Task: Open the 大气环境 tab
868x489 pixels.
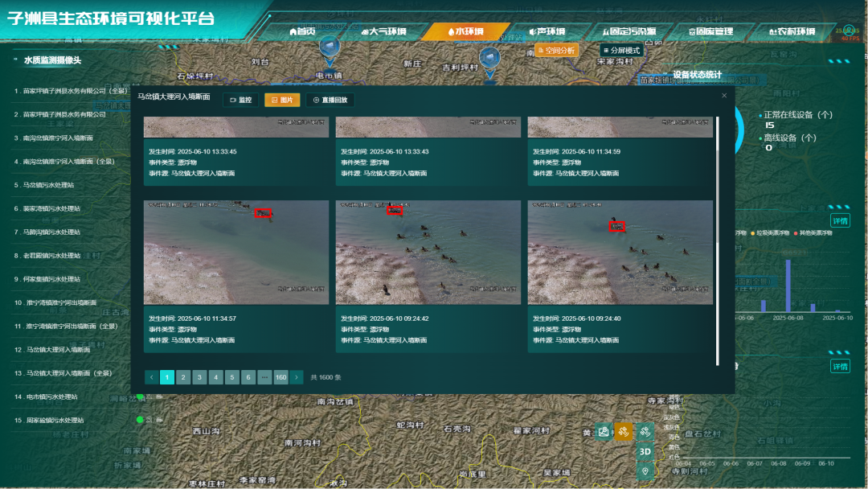Action: click(x=383, y=31)
